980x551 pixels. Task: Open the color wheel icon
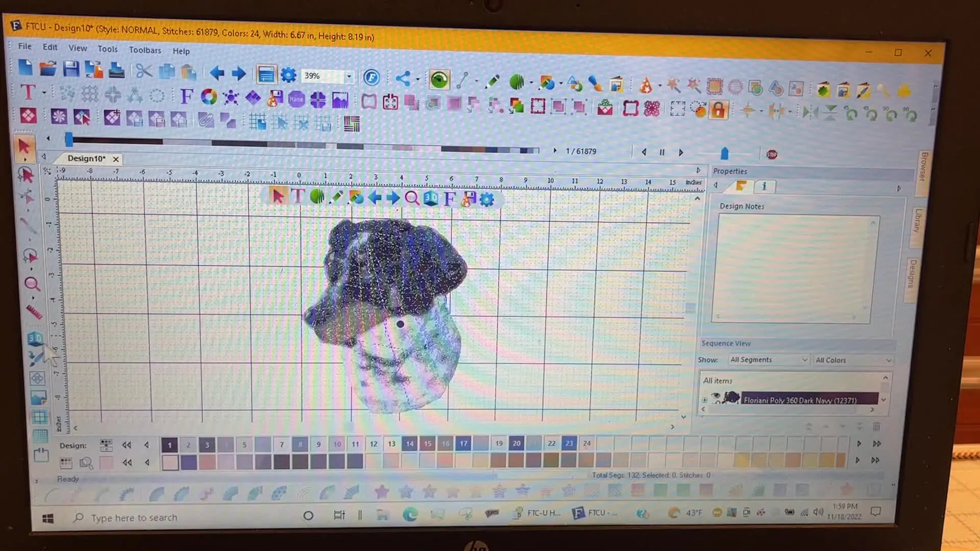point(209,97)
